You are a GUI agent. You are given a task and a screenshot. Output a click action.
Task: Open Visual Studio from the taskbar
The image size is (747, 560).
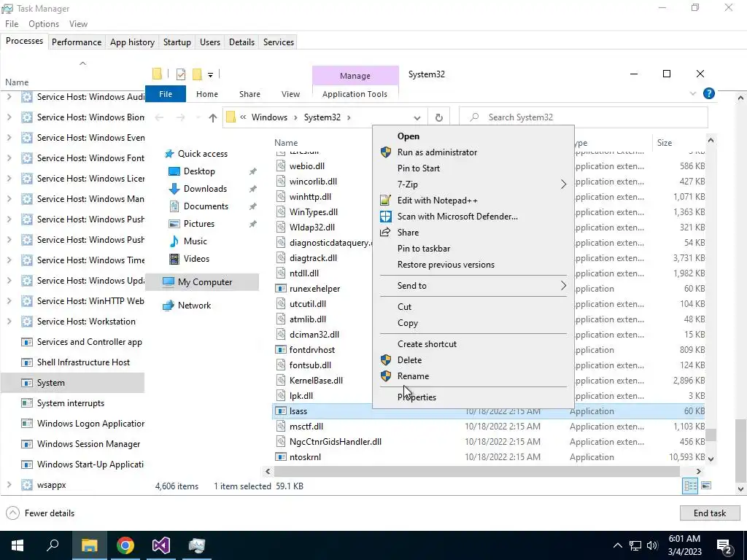point(161,545)
